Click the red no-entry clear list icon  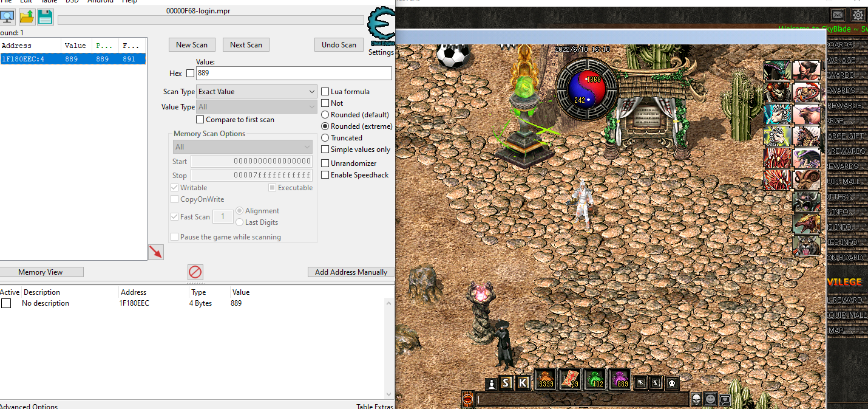click(x=195, y=272)
